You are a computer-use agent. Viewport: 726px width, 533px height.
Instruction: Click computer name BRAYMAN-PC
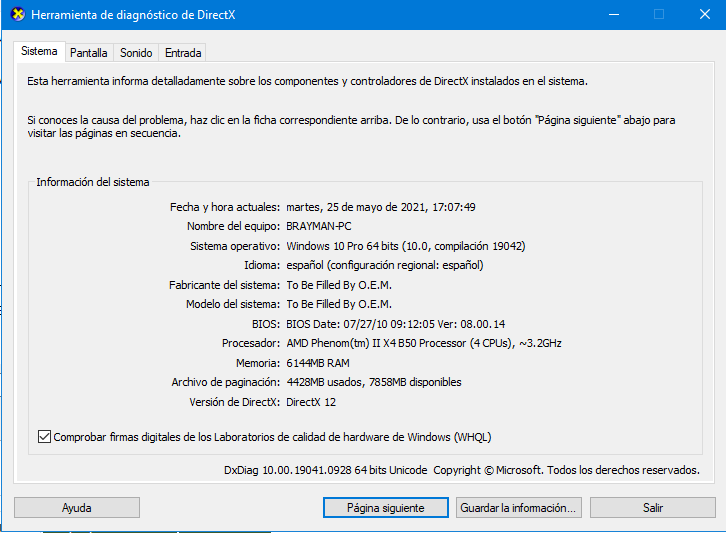319,226
